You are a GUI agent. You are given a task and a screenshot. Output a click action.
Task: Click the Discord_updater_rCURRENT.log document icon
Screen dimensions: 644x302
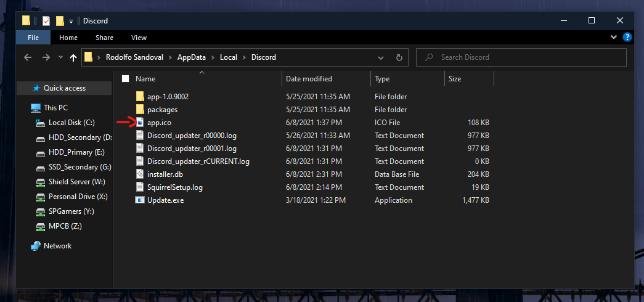point(140,161)
